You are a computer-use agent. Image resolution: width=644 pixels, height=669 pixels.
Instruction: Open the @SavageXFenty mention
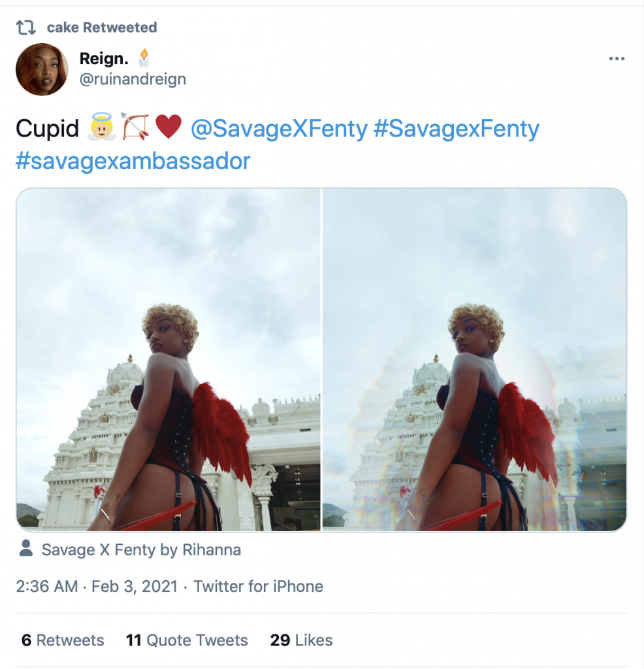point(279,129)
